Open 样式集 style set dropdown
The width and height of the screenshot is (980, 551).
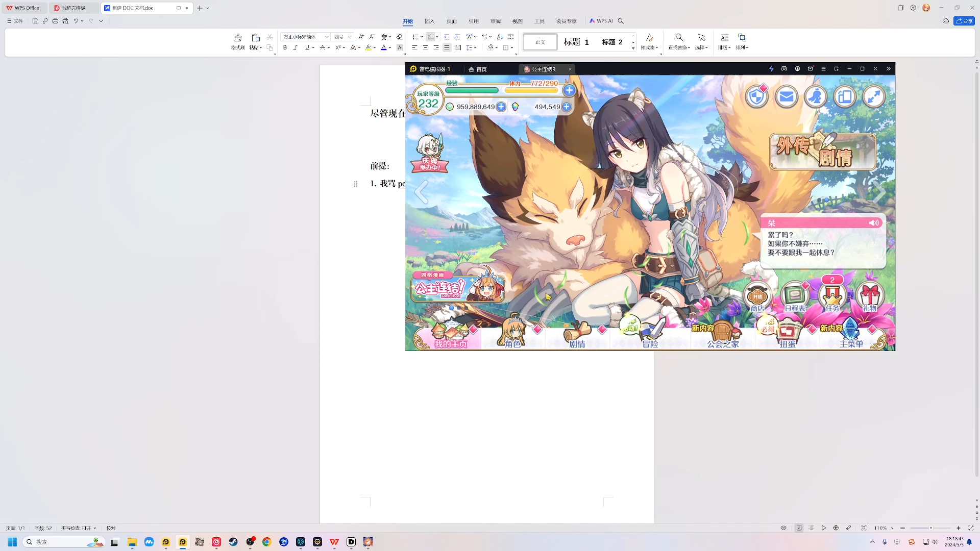[649, 41]
